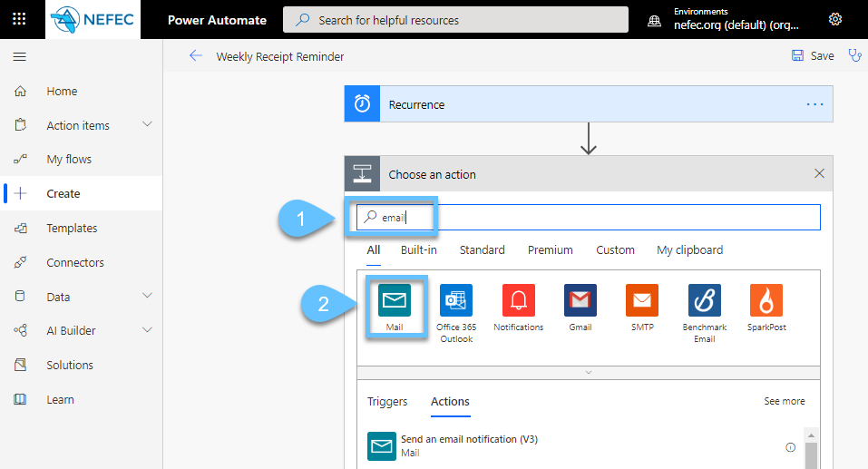The image size is (868, 469).
Task: Select the Mail connector icon
Action: click(x=395, y=300)
